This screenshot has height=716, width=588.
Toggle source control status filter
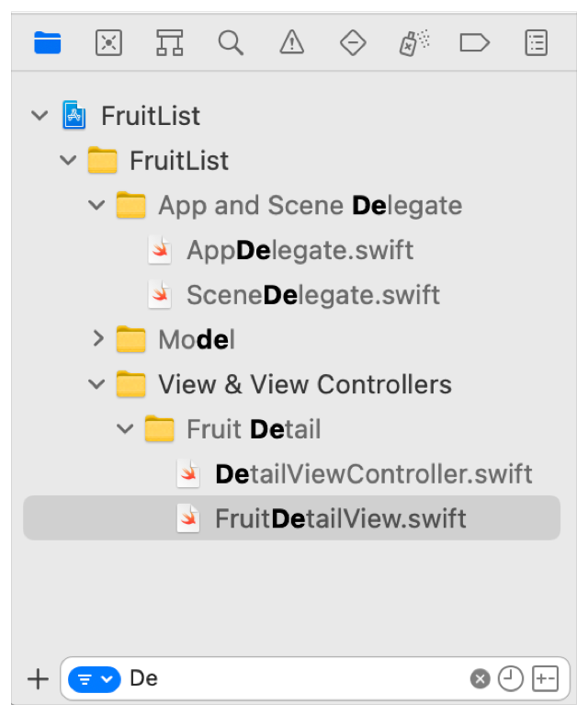pos(545,679)
